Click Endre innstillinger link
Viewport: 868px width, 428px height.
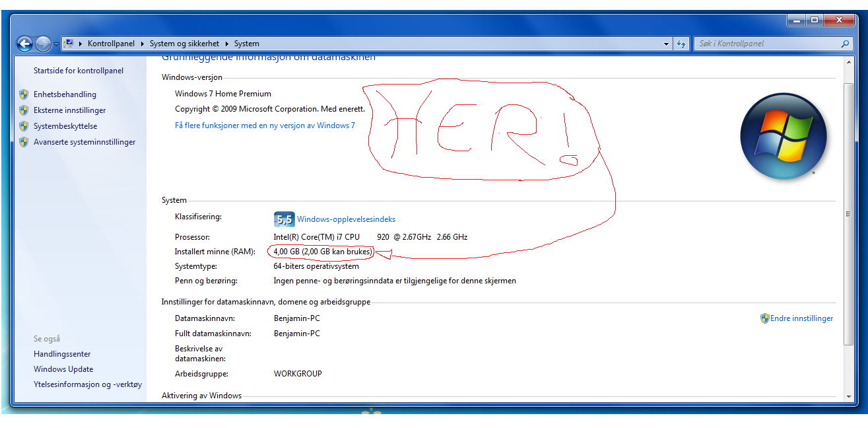tap(801, 318)
